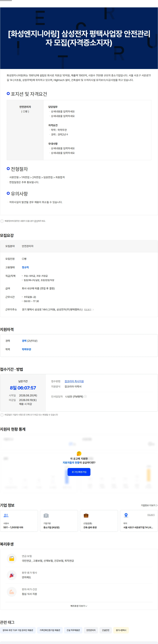
Task: Click the info icon beside 마감일 notice
Action: 2,415
